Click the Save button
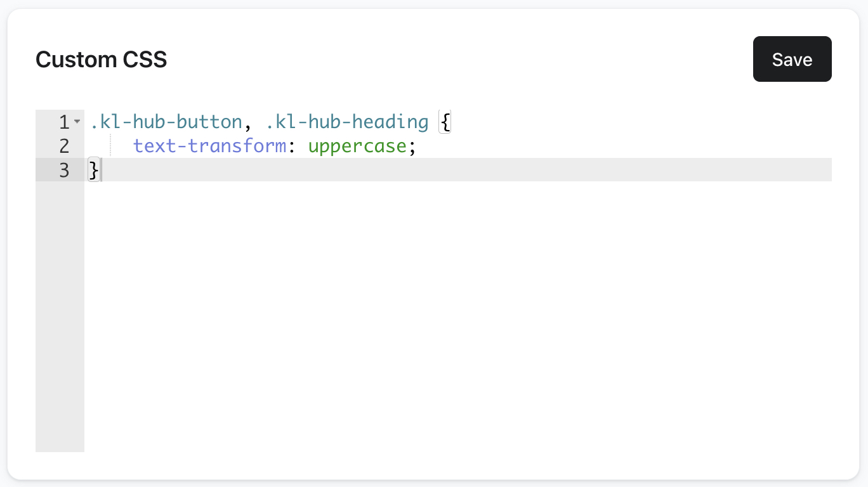 click(x=792, y=58)
